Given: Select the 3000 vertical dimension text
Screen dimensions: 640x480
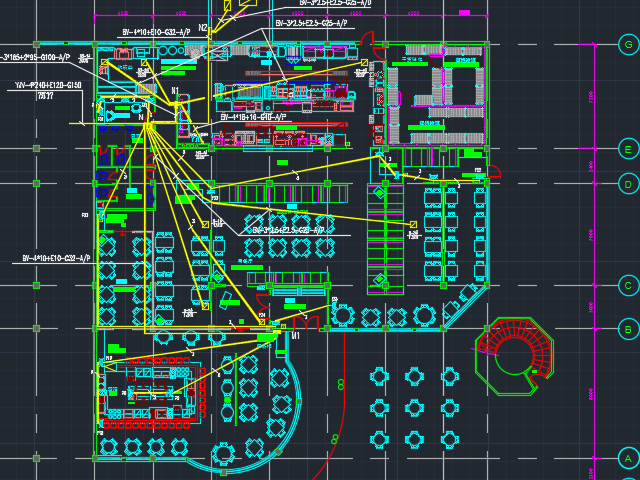Looking at the screenshot, I should 591,307.
